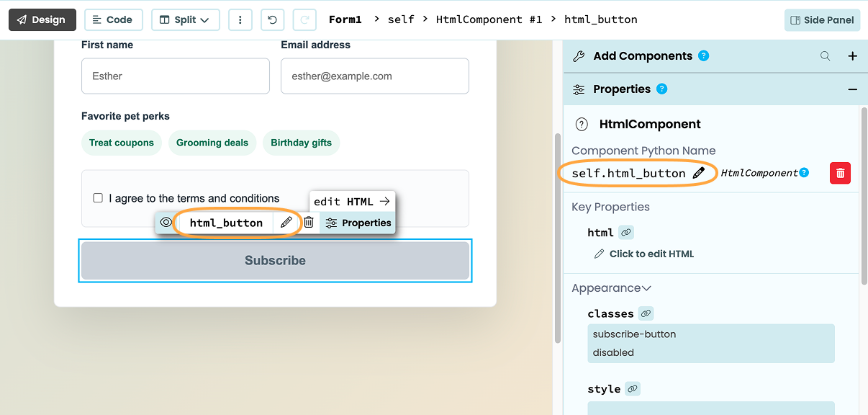Open the three-dot more options menu
The width and height of the screenshot is (868, 415).
click(240, 19)
